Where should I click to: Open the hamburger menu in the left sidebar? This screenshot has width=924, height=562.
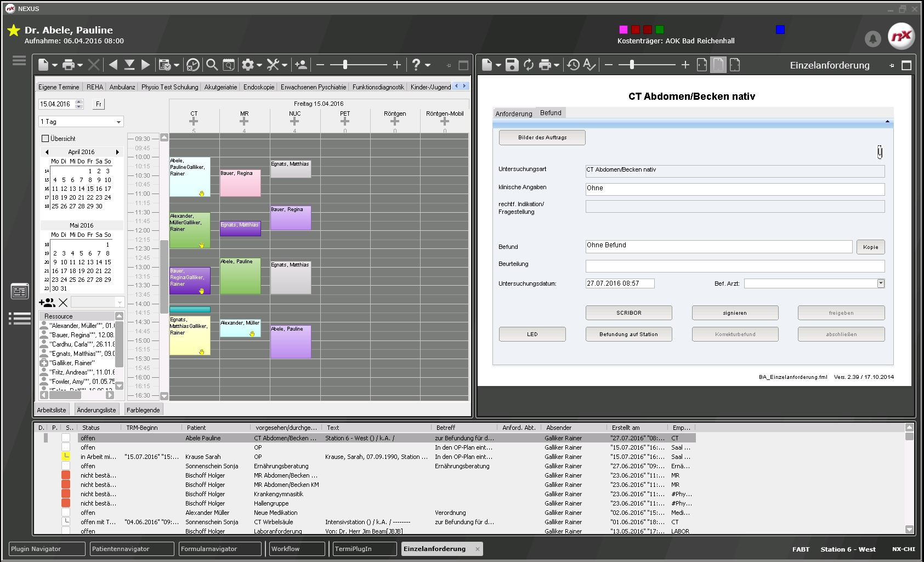pos(19,60)
